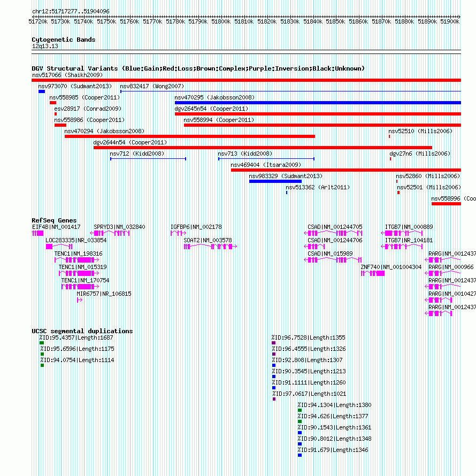Viewport: 476px width, 476px height.
Task: Click the nsv469404 (Itsara2009) loss variant
Action: tap(346, 170)
